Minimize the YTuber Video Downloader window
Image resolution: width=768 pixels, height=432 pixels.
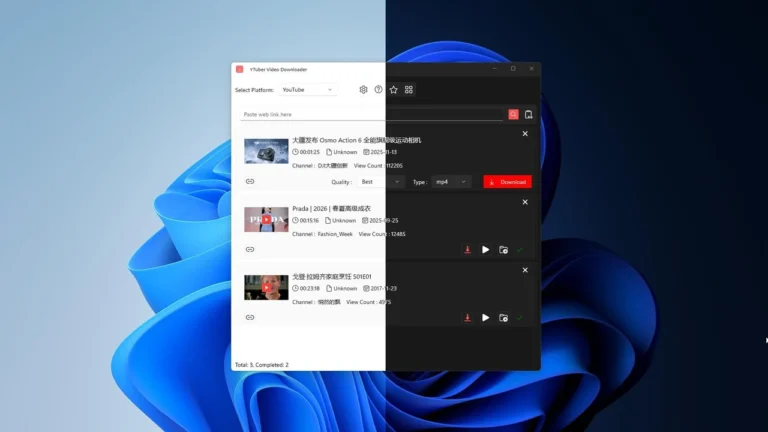[495, 69]
